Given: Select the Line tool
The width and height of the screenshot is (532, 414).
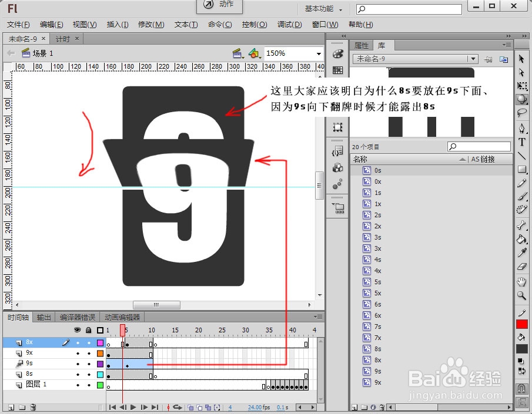Looking at the screenshot, I should click(522, 156).
